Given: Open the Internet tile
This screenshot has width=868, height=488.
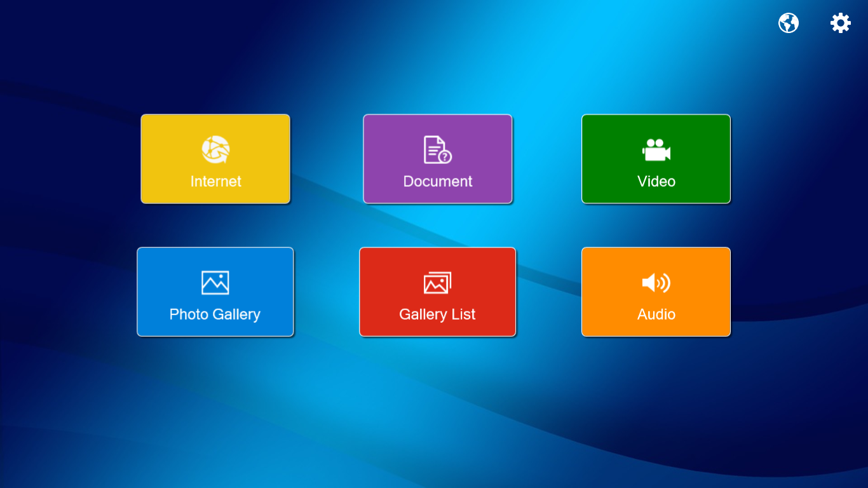Looking at the screenshot, I should [215, 159].
